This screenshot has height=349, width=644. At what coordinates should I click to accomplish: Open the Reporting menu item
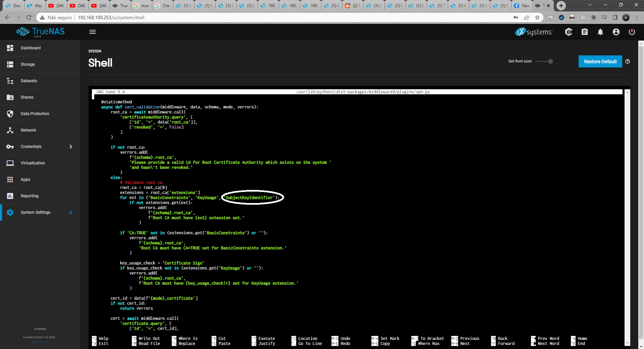(40, 196)
